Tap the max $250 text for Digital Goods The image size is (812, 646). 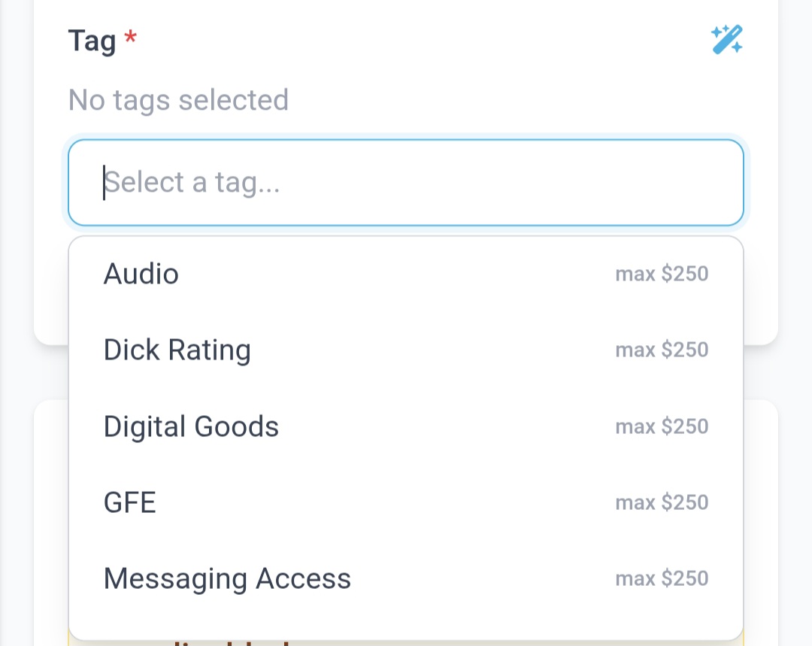coord(662,426)
